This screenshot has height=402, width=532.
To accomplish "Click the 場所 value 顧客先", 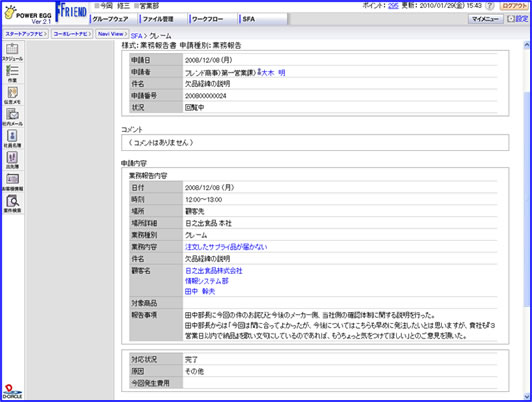I will click(x=194, y=211).
